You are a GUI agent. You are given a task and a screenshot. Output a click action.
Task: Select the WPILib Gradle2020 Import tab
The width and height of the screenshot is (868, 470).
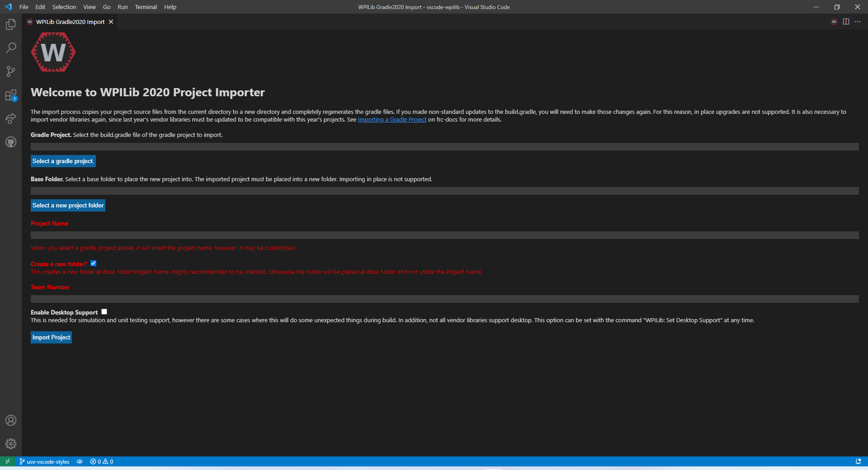(x=70, y=22)
